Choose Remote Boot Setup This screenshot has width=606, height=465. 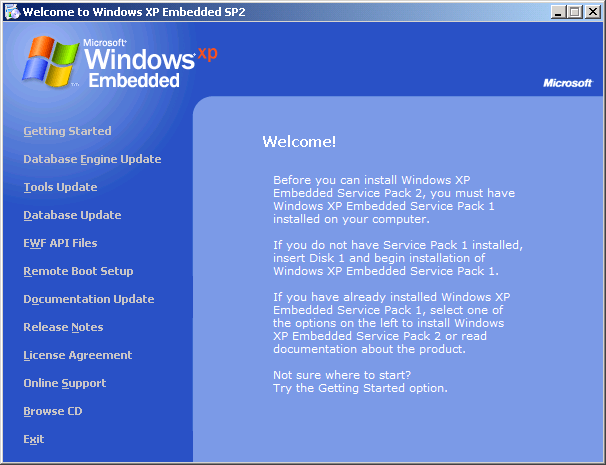click(78, 271)
